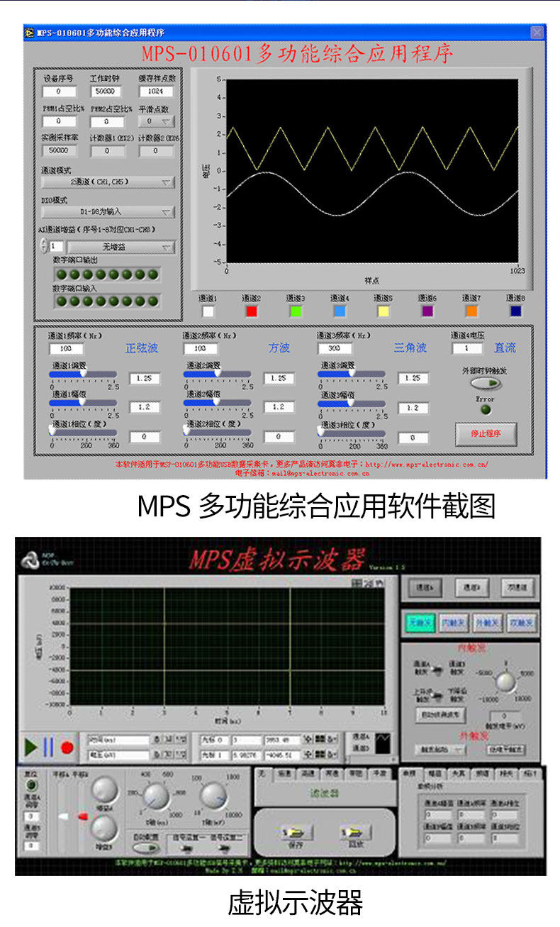This screenshot has width=560, height=927.
Task: Open the mps-electronic.com.cn website link
Action: point(427,465)
